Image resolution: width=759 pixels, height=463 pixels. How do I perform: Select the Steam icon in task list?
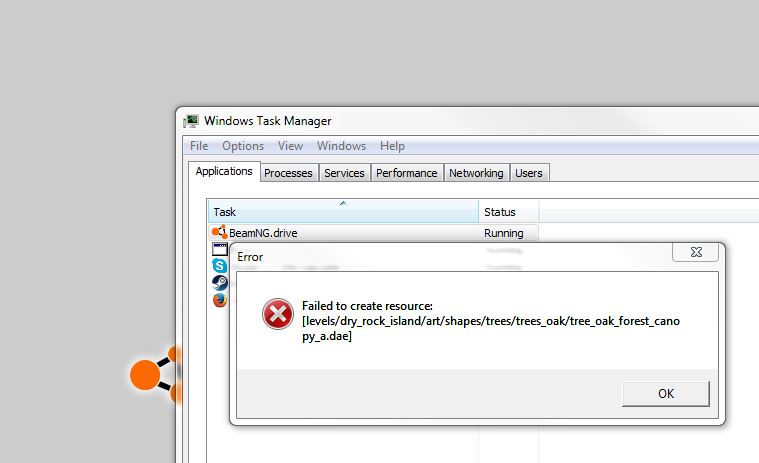tap(220, 283)
